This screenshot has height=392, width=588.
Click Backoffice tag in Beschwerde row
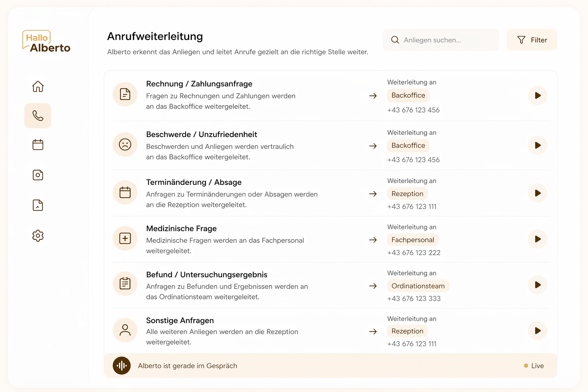(x=408, y=145)
